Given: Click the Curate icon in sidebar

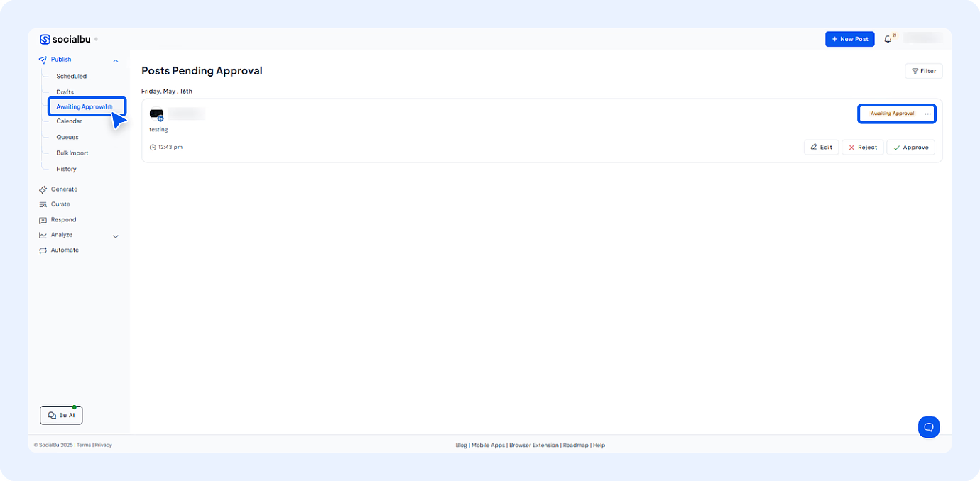Looking at the screenshot, I should [x=43, y=204].
